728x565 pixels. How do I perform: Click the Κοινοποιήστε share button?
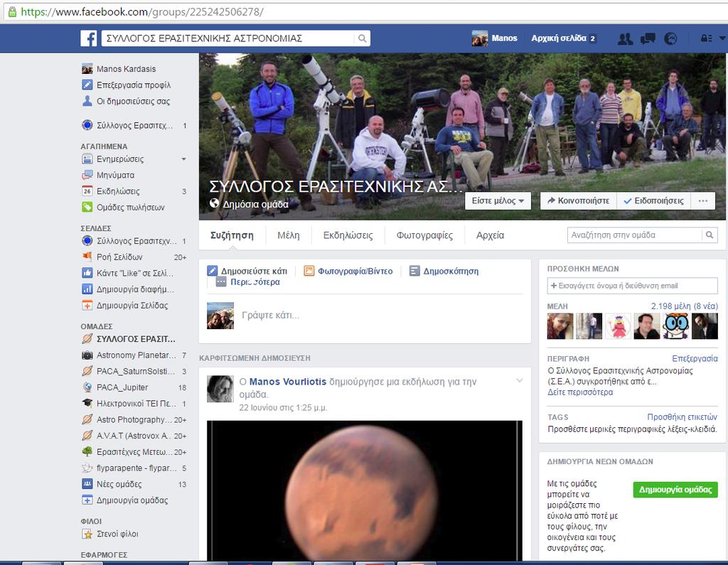point(579,200)
